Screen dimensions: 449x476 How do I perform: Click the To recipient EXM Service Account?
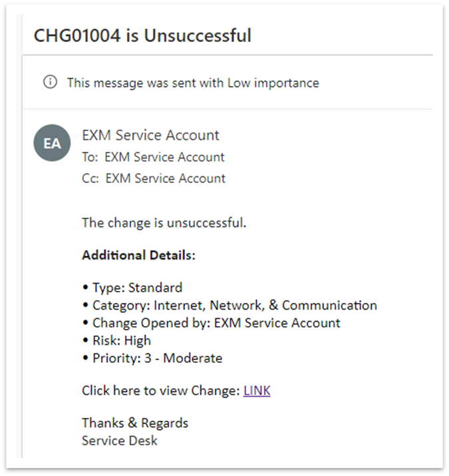click(164, 157)
